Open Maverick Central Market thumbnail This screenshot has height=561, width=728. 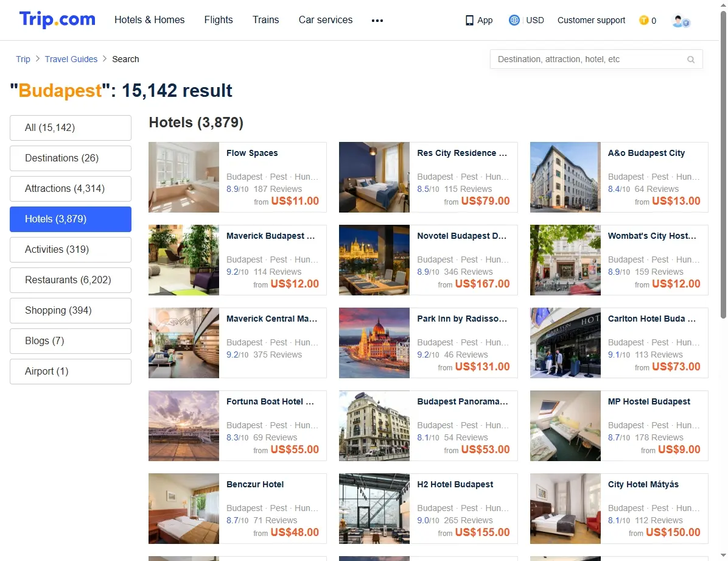point(184,342)
